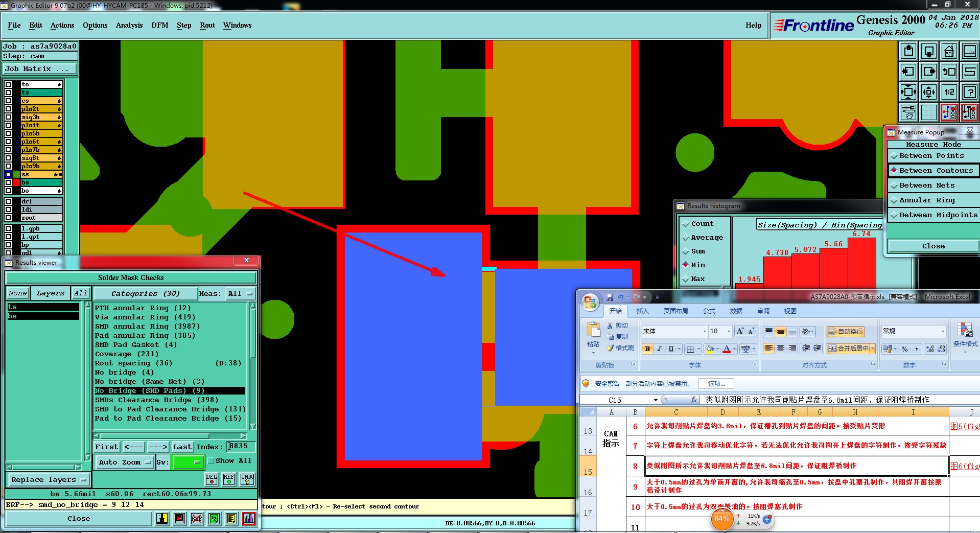The image size is (980, 533).
Task: Select the No bridge (Same Net) (3) category
Action: click(169, 382)
